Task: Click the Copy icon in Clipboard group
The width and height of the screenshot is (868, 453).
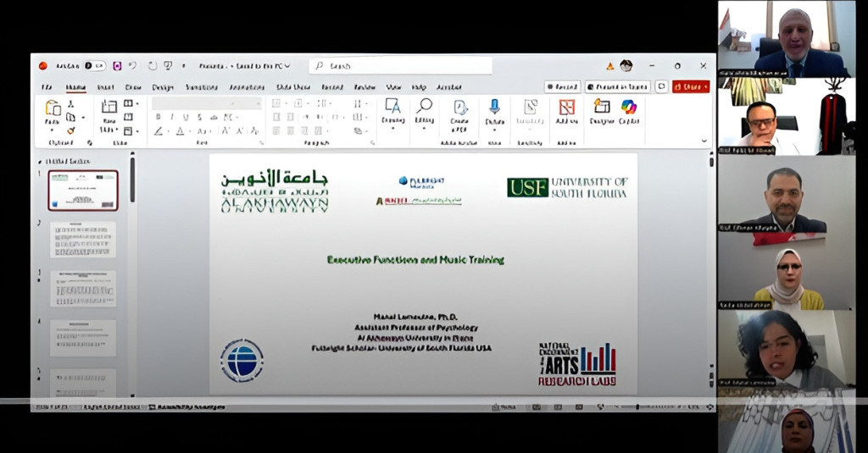Action: [71, 117]
